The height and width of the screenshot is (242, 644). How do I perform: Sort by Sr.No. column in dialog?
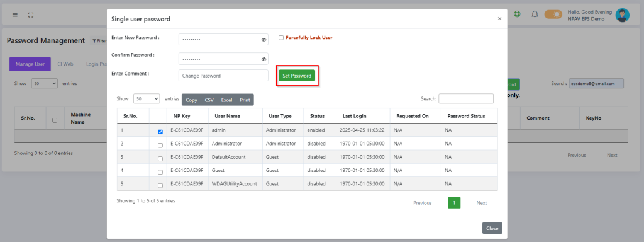(133, 116)
